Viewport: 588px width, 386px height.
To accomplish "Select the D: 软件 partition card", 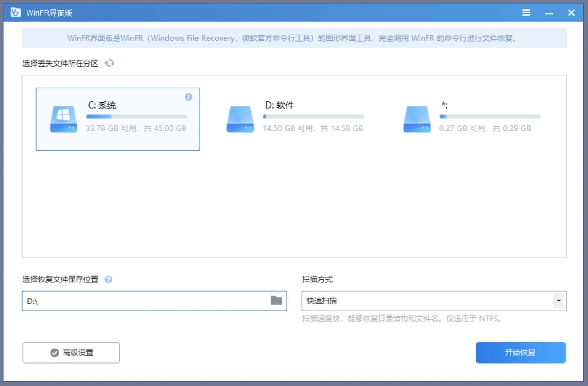I will pos(295,119).
